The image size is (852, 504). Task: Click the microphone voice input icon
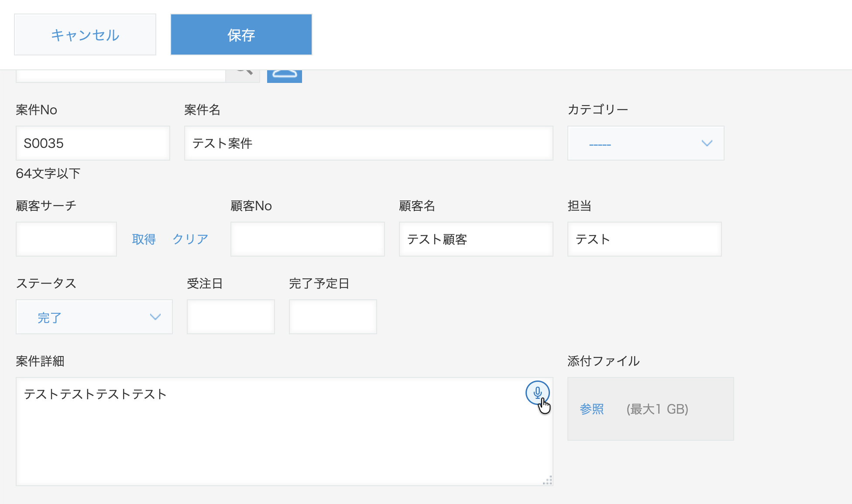537,393
